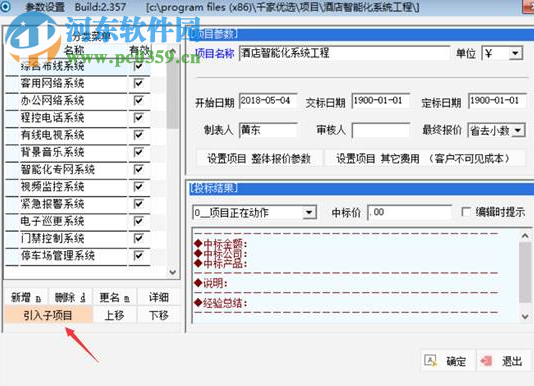Click the 制表人 field
This screenshot has width=534, height=386.
tap(268, 130)
